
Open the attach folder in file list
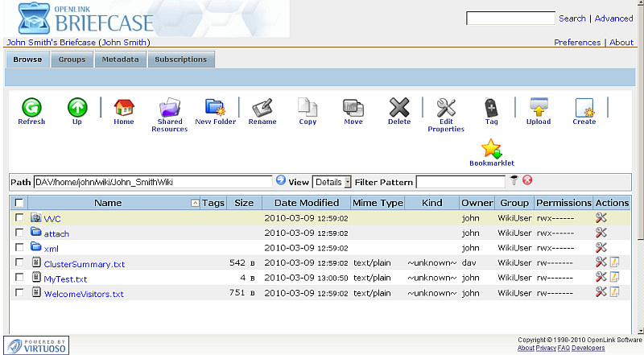pos(56,233)
